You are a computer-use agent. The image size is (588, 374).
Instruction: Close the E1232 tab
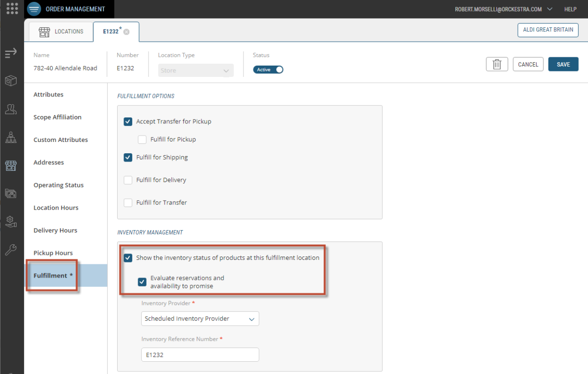pos(126,32)
